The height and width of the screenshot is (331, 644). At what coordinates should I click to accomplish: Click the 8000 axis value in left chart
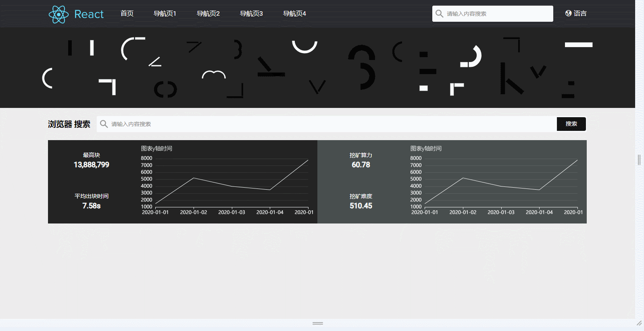click(146, 158)
